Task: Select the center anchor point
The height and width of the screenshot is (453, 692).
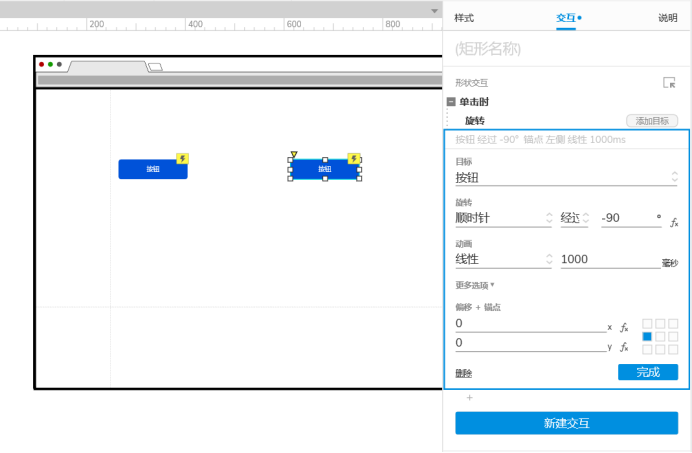Action: [660, 337]
